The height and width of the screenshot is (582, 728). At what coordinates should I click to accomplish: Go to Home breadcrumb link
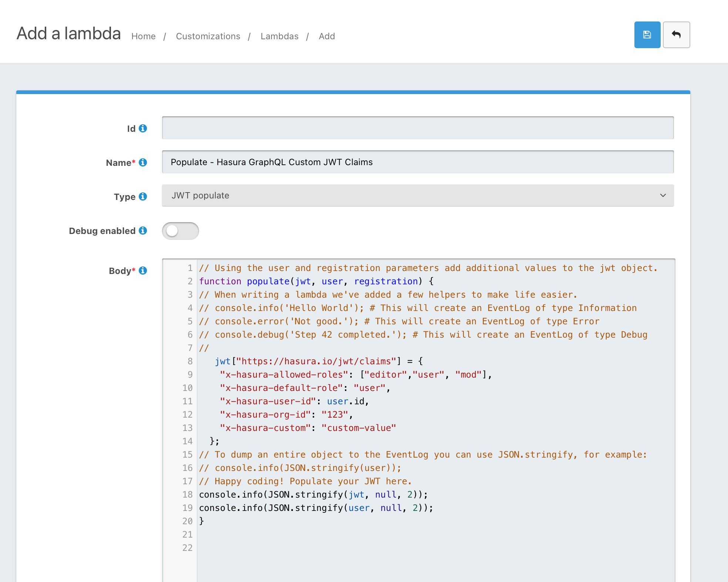(143, 36)
